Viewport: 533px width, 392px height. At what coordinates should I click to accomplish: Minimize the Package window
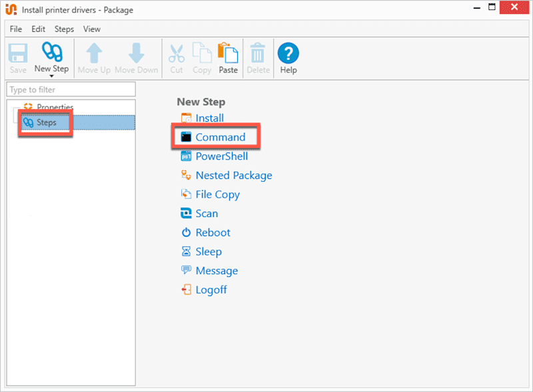click(477, 8)
